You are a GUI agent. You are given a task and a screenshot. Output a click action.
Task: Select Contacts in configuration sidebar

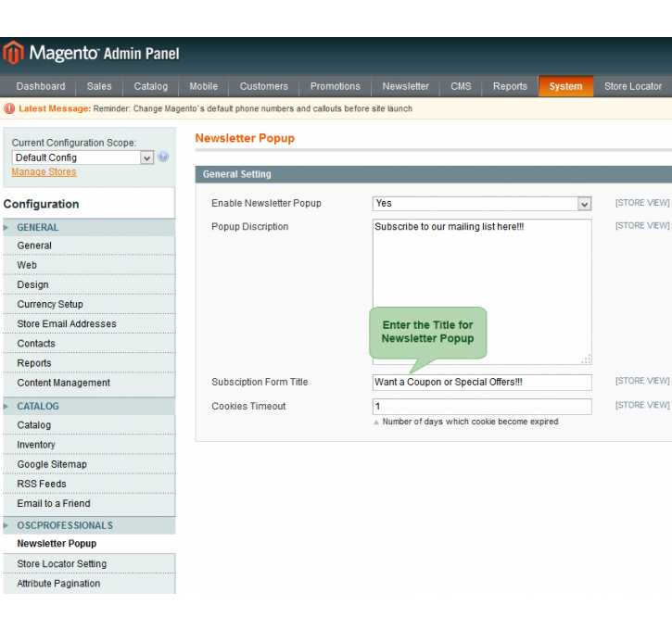(89, 344)
